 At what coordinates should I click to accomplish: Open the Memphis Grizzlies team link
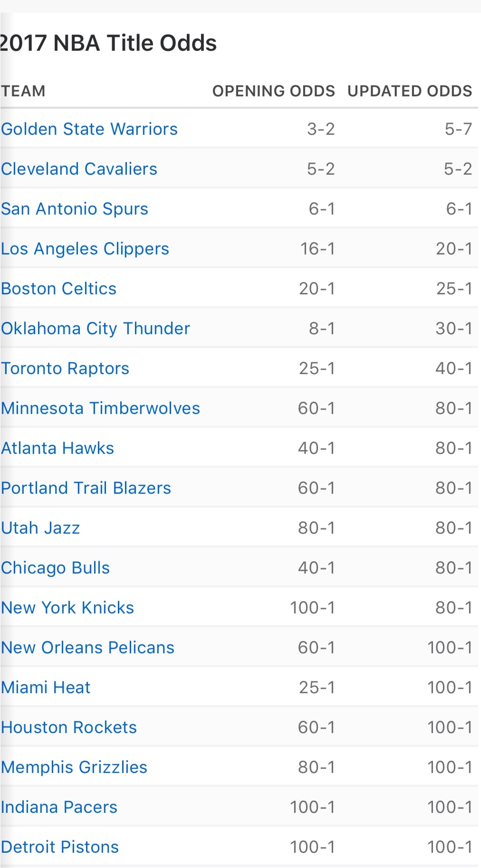pyautogui.click(x=74, y=768)
